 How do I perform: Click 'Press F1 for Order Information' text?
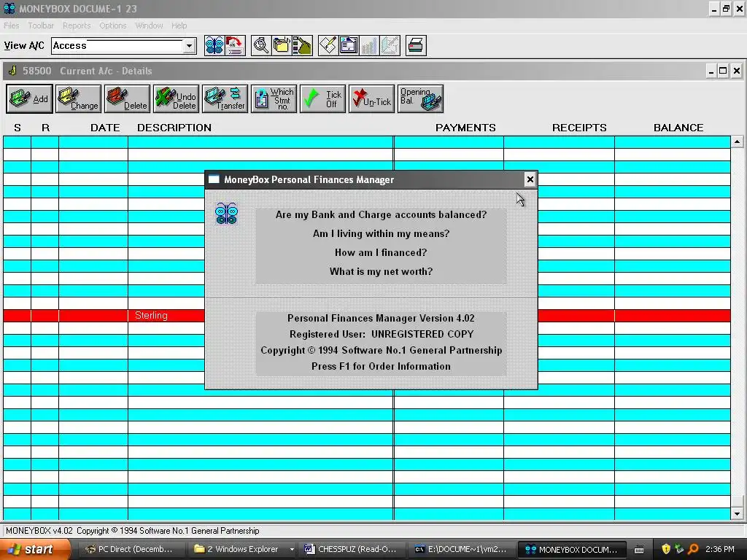click(381, 366)
